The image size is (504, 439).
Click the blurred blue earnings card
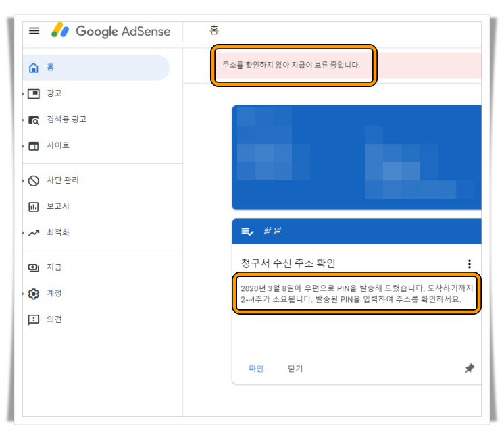pyautogui.click(x=357, y=157)
